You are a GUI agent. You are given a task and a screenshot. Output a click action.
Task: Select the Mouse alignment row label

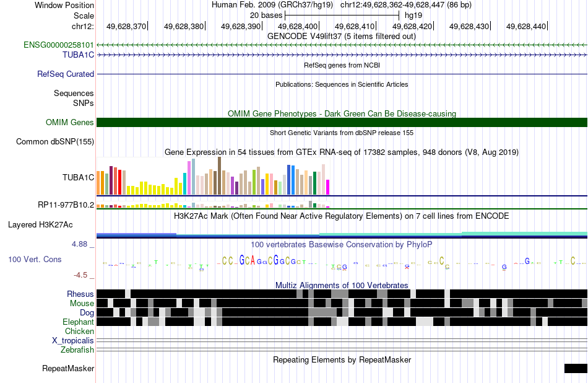pyautogui.click(x=82, y=304)
